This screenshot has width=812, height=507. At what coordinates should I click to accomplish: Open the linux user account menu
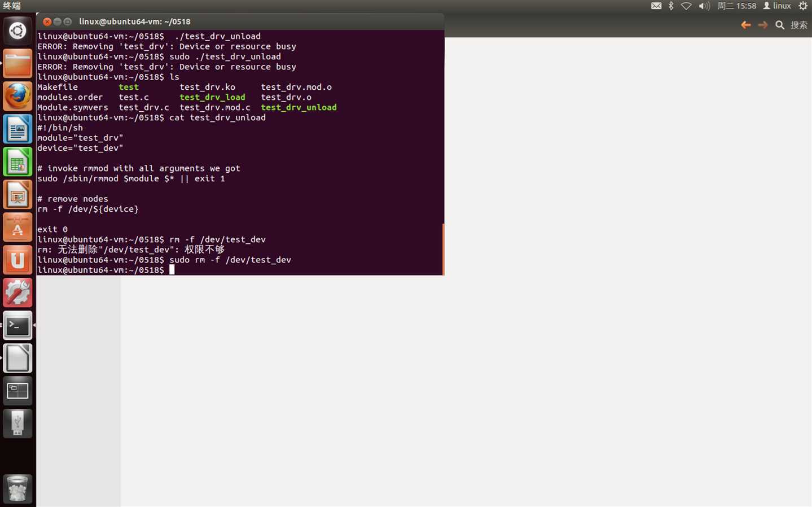tap(777, 6)
